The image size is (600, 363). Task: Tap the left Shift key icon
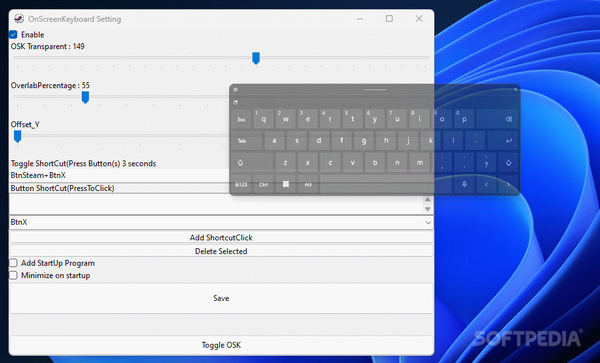click(x=252, y=163)
